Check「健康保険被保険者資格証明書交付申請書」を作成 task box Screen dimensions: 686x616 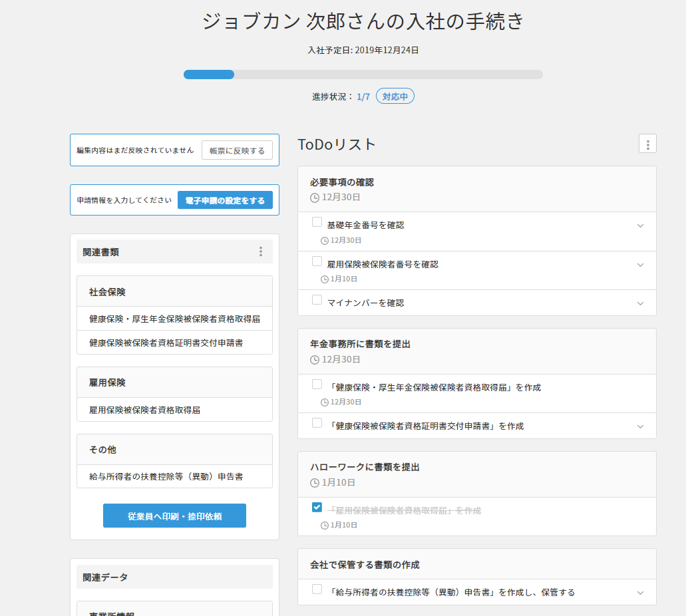(317, 423)
